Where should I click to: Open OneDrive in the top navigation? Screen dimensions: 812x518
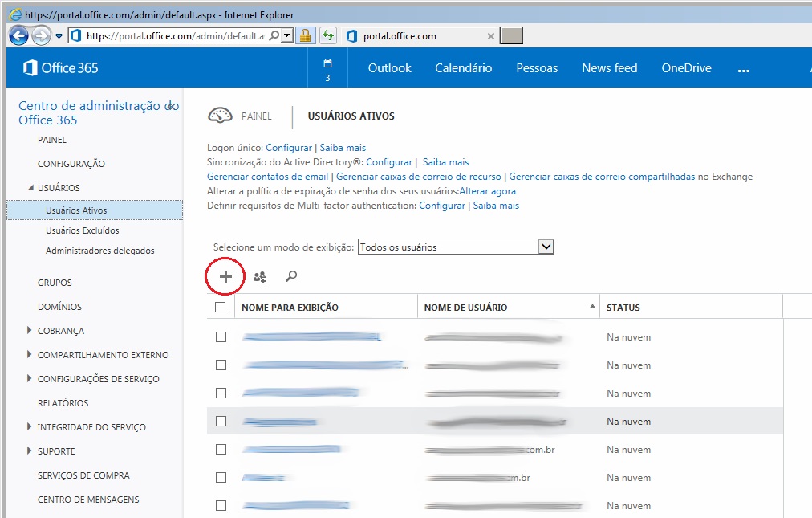pos(686,68)
